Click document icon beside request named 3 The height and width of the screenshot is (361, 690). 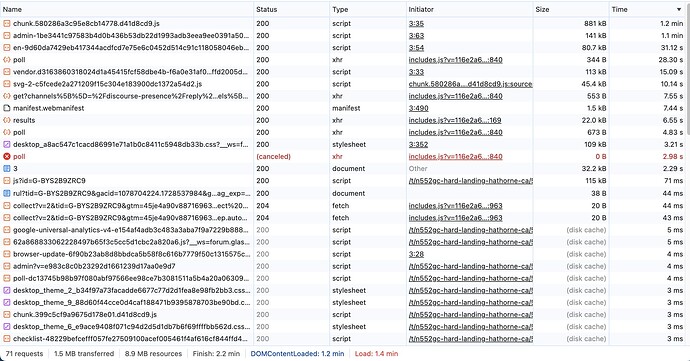click(7, 169)
